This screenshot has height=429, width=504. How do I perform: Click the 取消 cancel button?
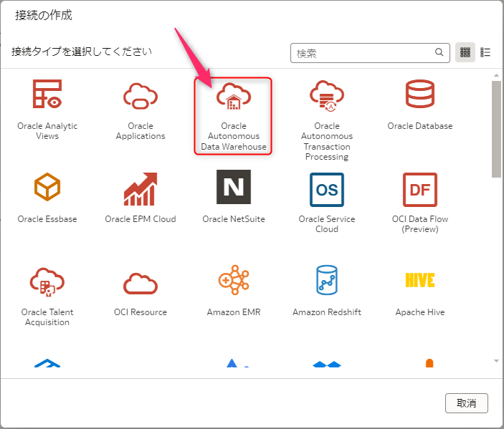tap(467, 403)
